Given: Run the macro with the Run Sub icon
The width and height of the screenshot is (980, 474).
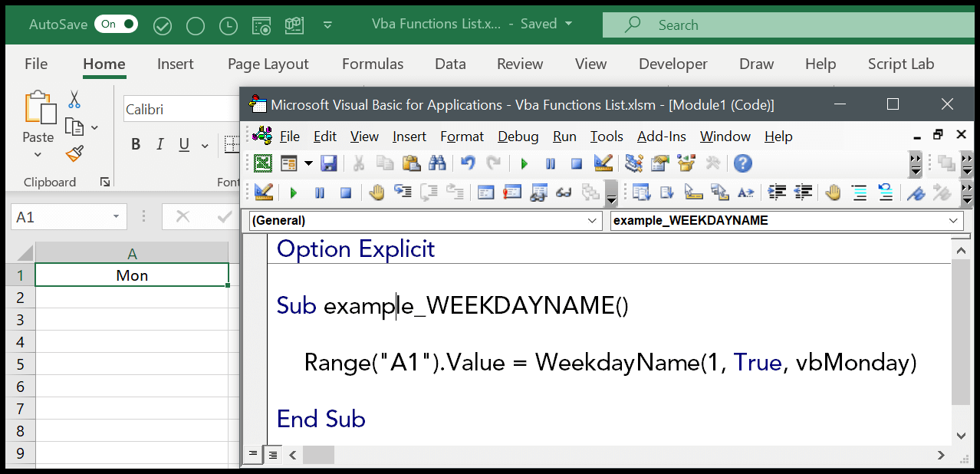Looking at the screenshot, I should point(525,163).
